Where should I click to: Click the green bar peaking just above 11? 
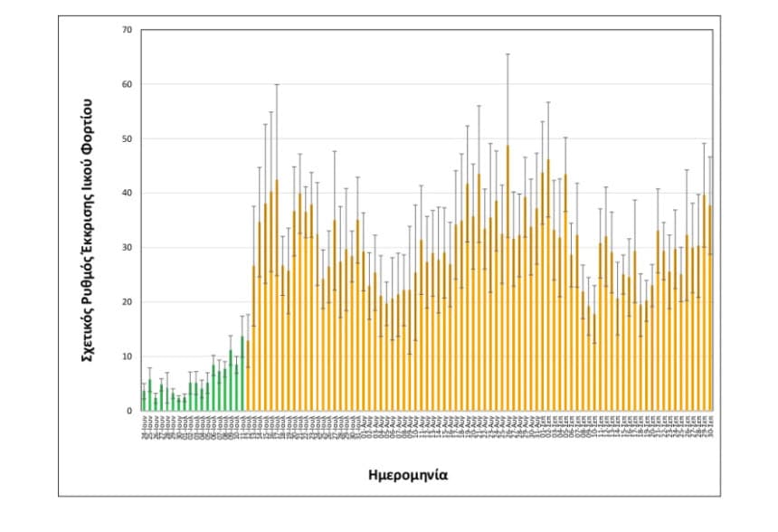pos(231,381)
